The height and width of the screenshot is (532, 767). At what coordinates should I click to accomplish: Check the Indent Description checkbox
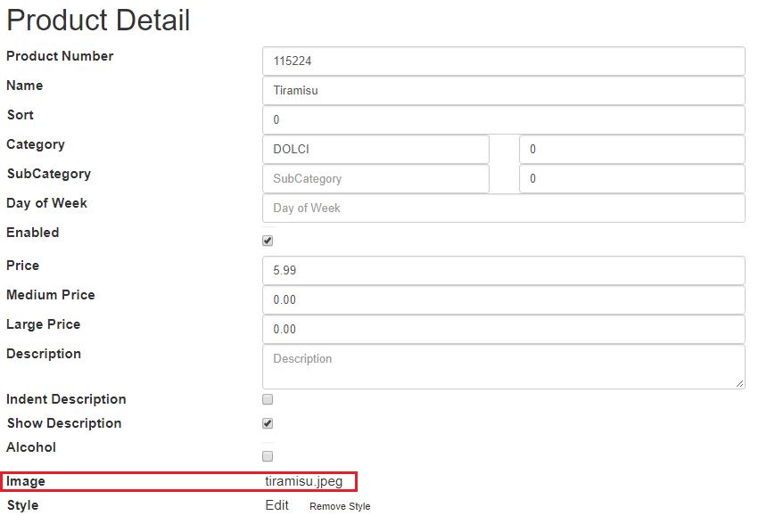(268, 399)
